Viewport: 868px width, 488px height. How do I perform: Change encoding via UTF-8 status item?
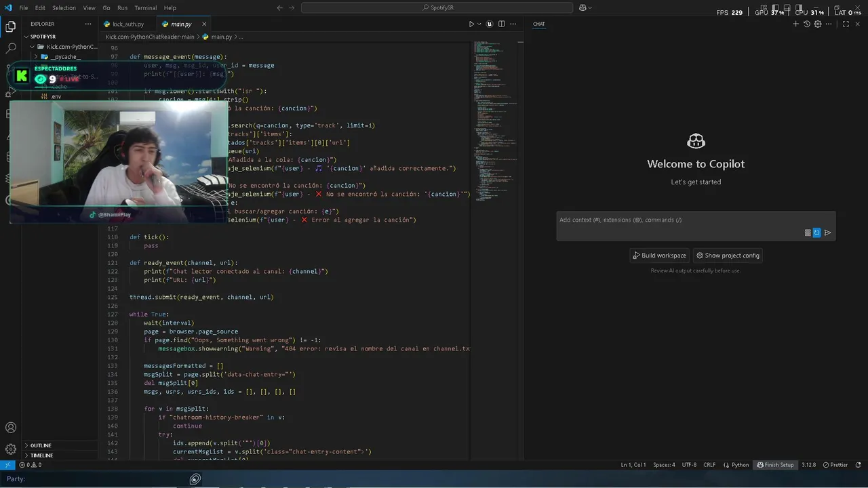pos(689,465)
